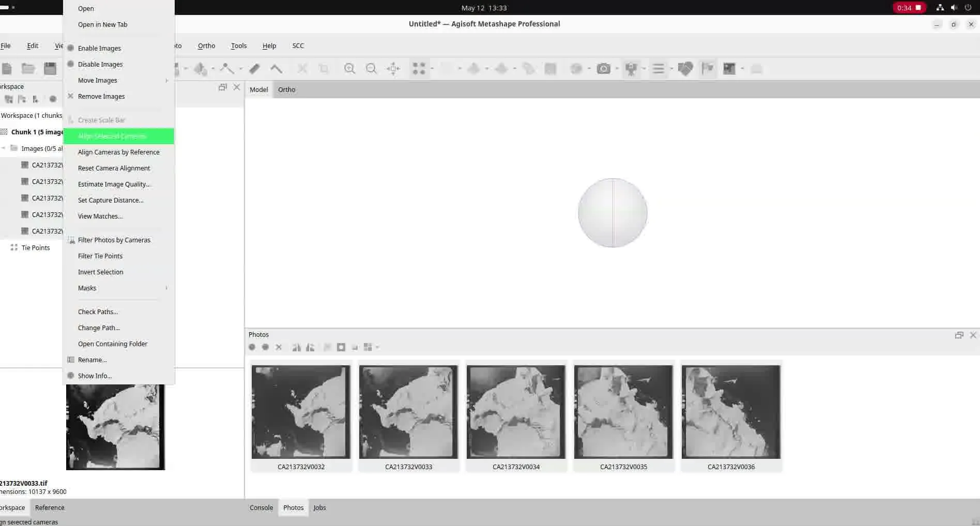Click the Zoom In magnifier icon

coord(349,69)
